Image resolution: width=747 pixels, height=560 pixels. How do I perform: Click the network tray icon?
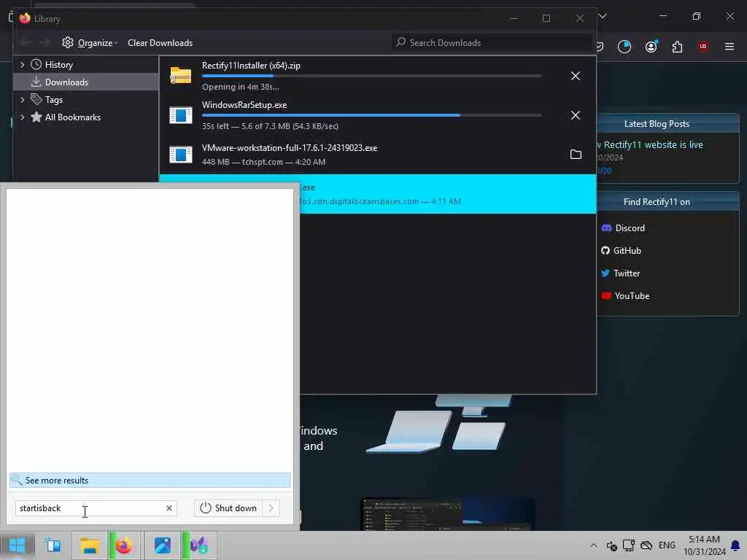tap(629, 545)
